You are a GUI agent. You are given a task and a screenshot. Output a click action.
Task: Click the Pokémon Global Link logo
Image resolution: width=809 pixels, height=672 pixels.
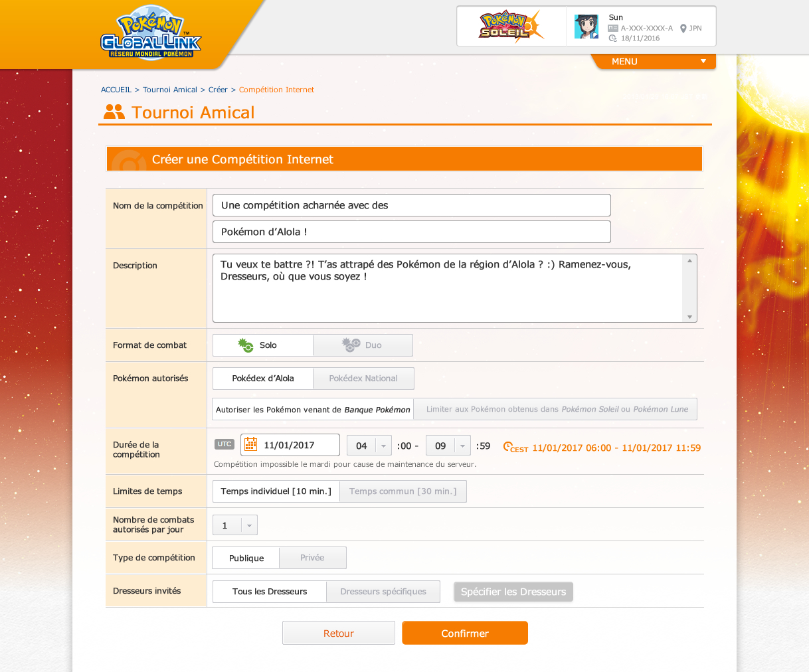pyautogui.click(x=151, y=33)
